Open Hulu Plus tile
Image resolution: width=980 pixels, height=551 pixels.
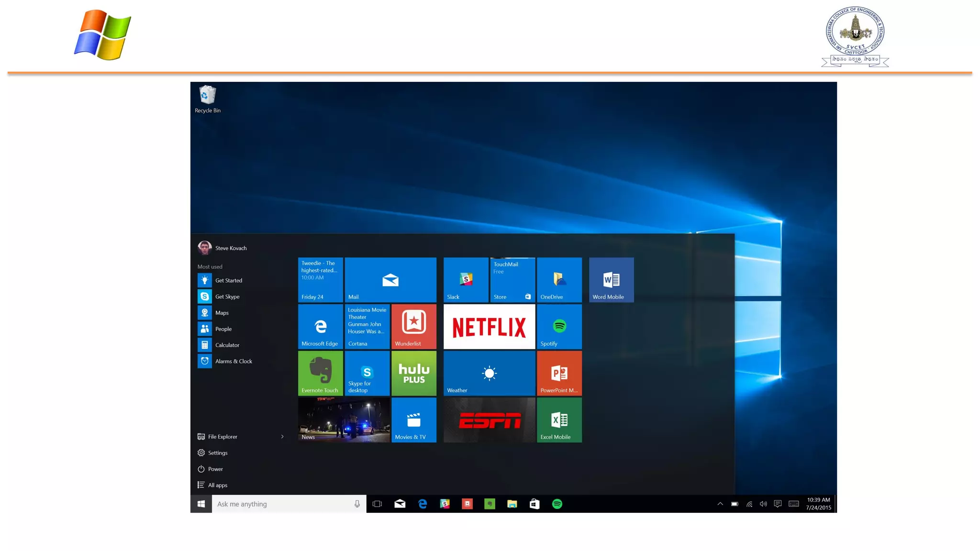tap(413, 373)
